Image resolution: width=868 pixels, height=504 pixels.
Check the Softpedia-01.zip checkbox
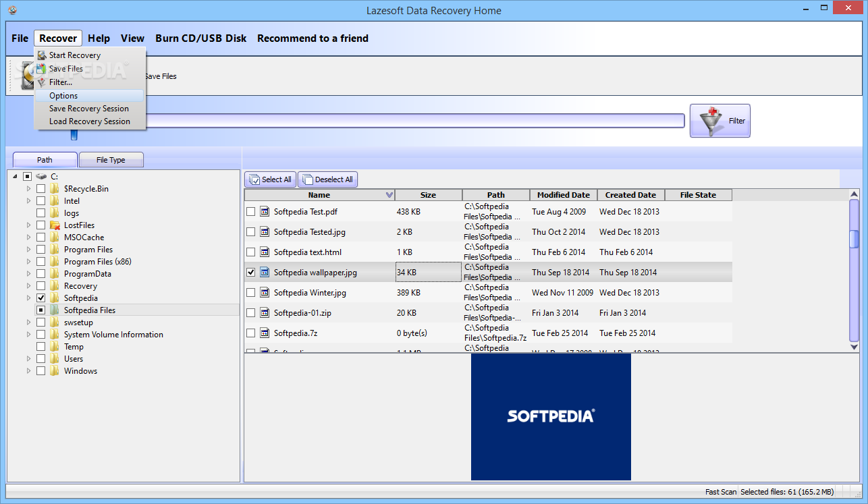[x=251, y=313]
